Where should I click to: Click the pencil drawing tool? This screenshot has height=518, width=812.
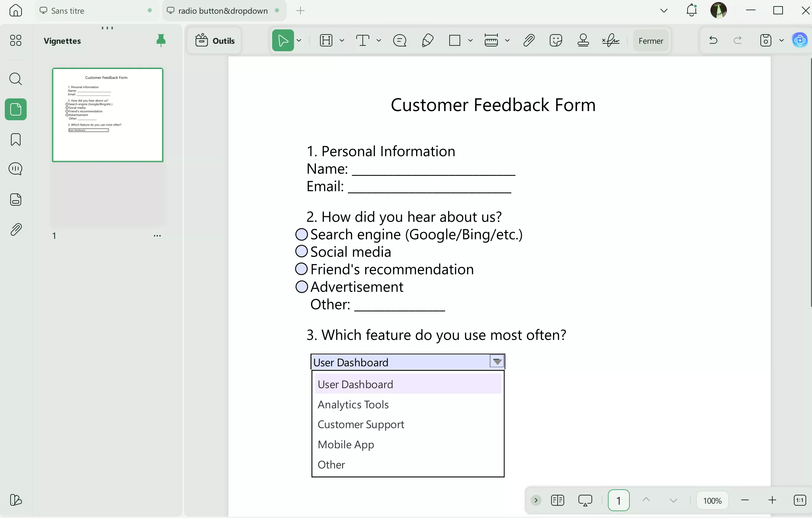pyautogui.click(x=427, y=41)
